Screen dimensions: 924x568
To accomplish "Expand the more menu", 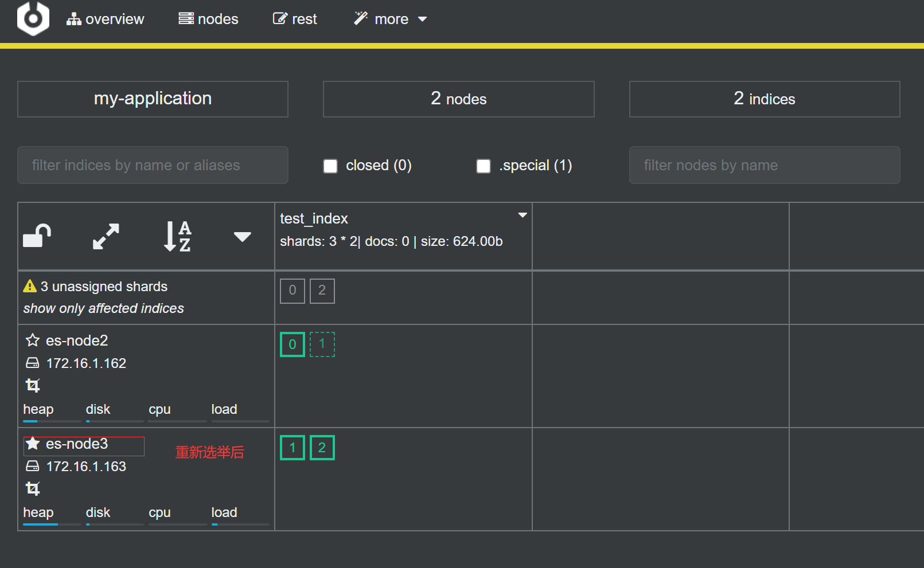I will click(390, 19).
